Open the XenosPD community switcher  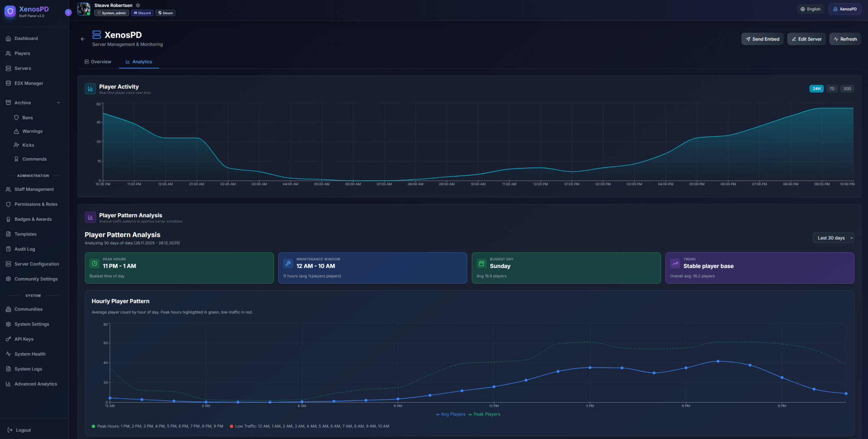pos(845,9)
